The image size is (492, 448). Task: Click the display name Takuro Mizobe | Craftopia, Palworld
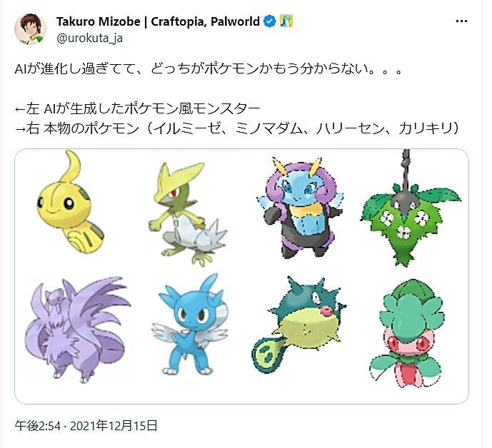(158, 21)
